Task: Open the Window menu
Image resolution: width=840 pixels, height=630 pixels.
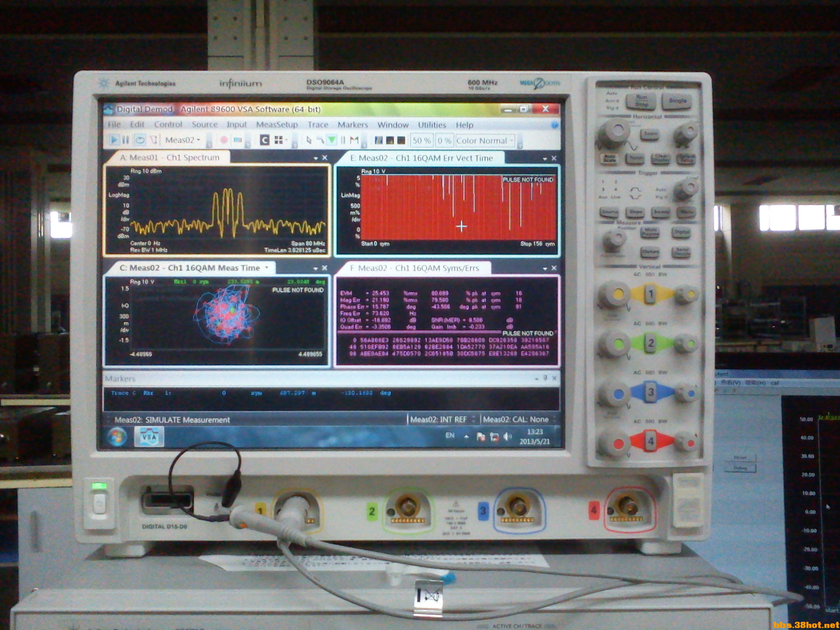Action: [393, 124]
